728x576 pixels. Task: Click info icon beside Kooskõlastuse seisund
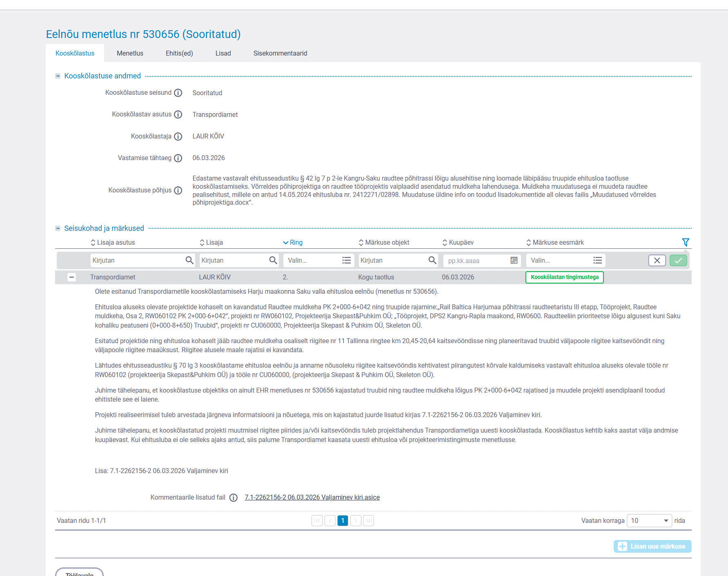coord(178,93)
